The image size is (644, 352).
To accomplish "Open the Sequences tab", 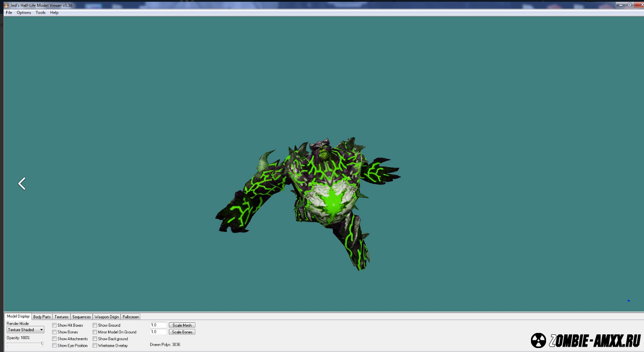I will pos(82,317).
